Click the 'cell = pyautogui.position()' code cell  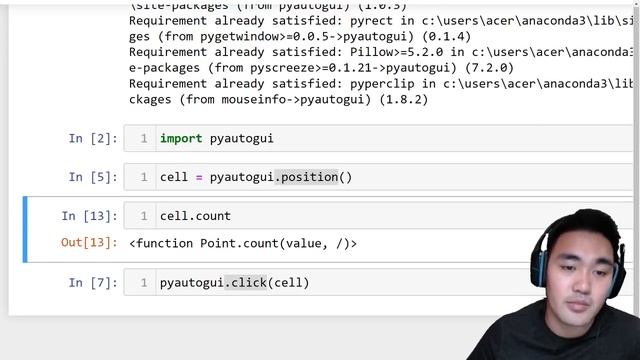pyautogui.click(x=378, y=177)
